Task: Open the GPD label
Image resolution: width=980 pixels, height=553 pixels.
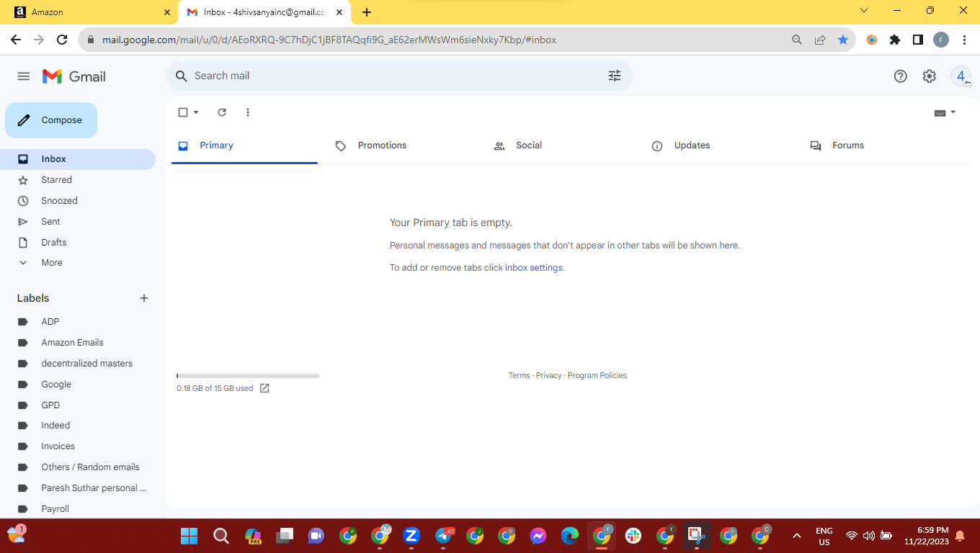Action: tap(78, 405)
